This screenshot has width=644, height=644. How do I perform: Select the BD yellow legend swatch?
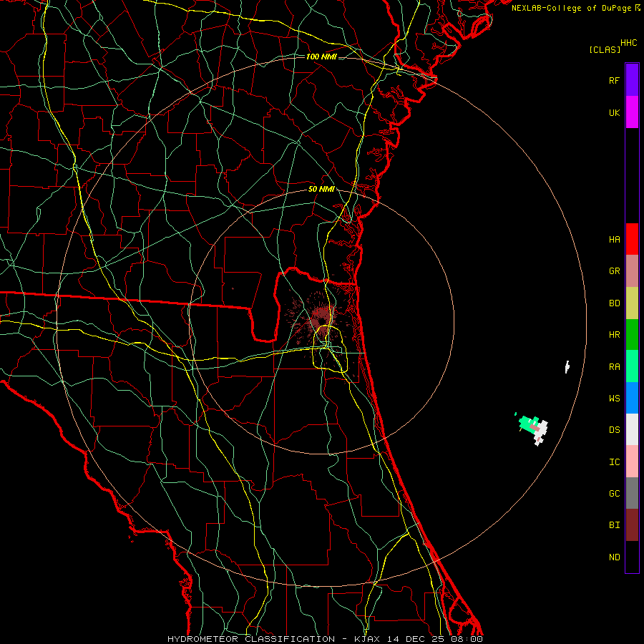(632, 303)
